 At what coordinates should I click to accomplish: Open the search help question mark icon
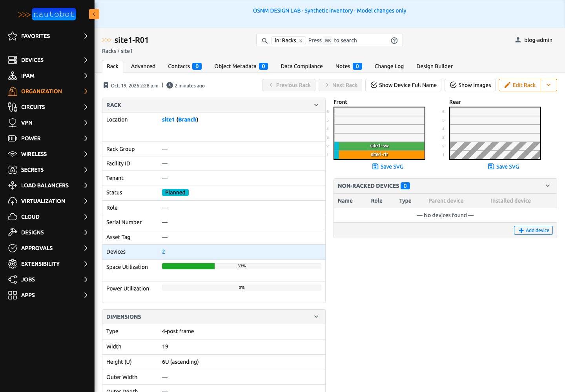394,40
